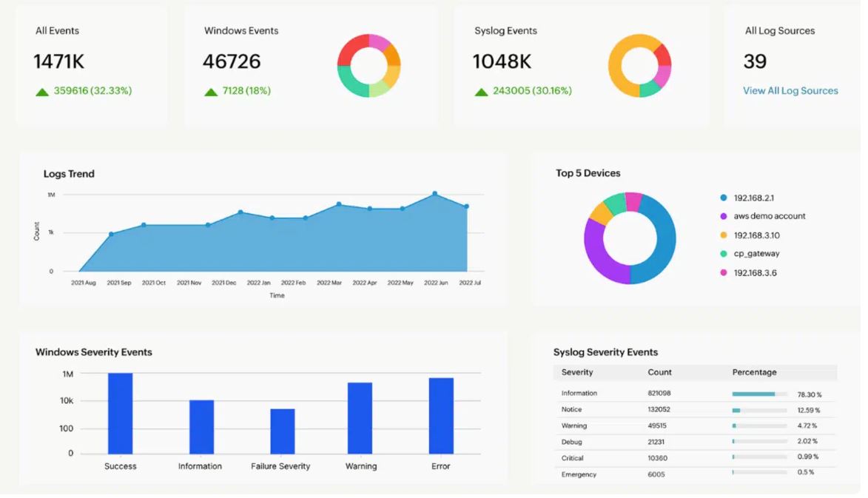Open the View All Log Sources link
This screenshot has height=498, width=868.
click(790, 91)
